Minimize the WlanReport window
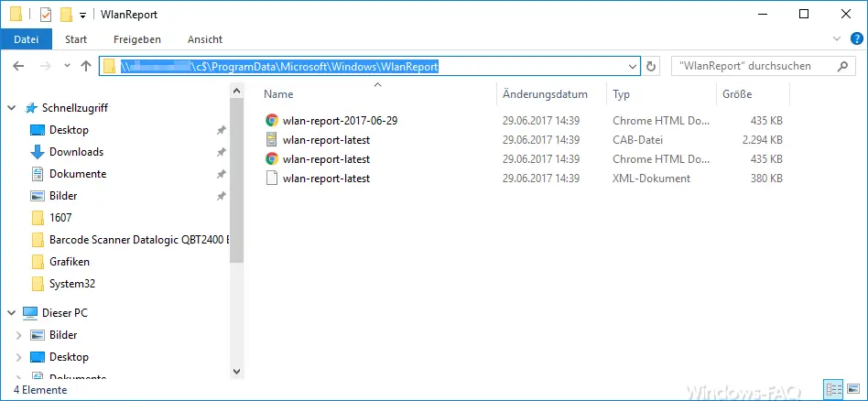The height and width of the screenshot is (401, 868). pyautogui.click(x=762, y=15)
